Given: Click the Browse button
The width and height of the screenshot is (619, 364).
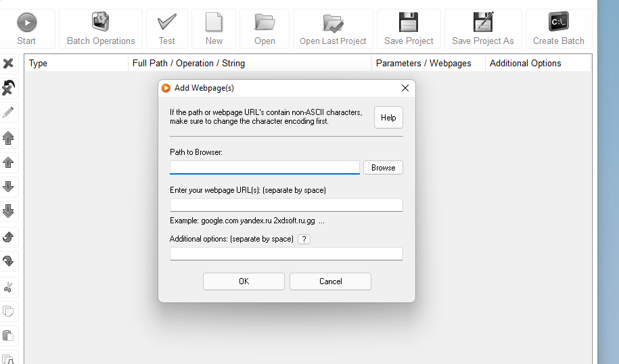Looking at the screenshot, I should (x=383, y=168).
